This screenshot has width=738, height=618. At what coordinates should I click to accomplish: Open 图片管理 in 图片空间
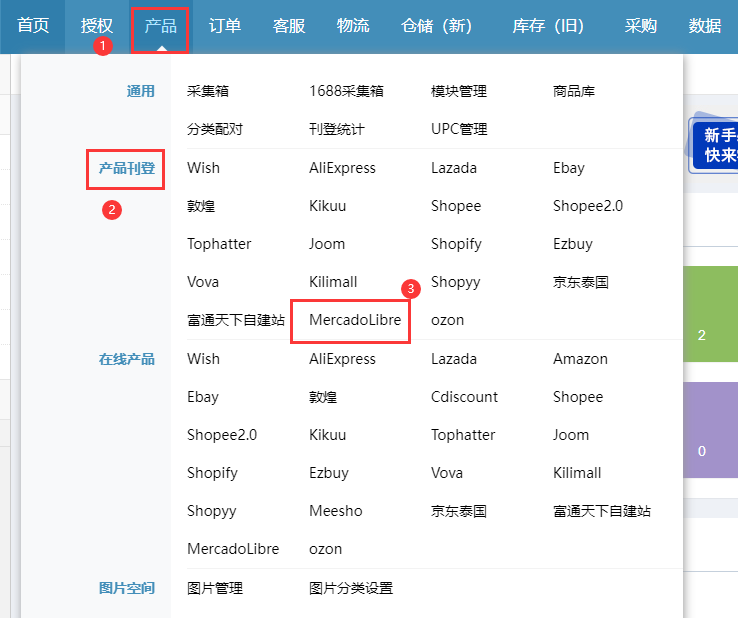[x=215, y=588]
